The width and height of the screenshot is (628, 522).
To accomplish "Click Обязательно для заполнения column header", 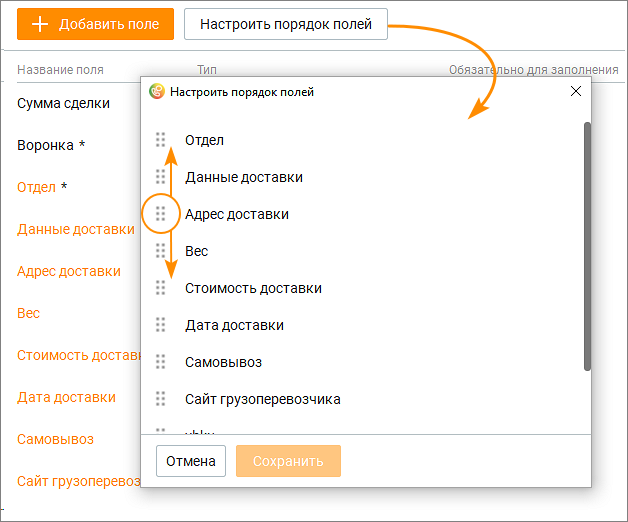I will (533, 70).
